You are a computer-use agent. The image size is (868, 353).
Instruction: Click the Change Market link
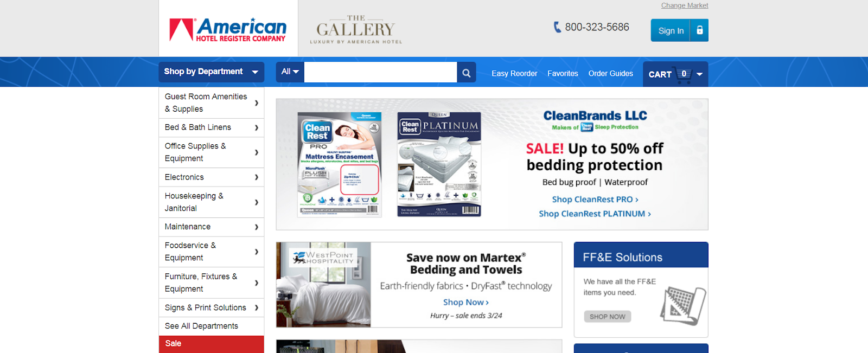tap(685, 5)
